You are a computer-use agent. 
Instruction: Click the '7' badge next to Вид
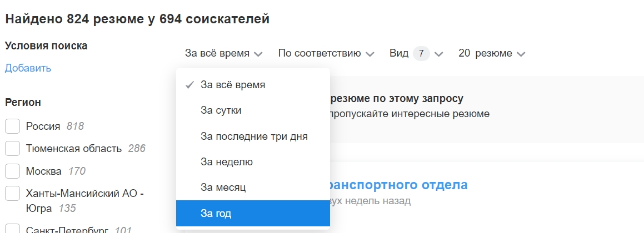click(421, 53)
